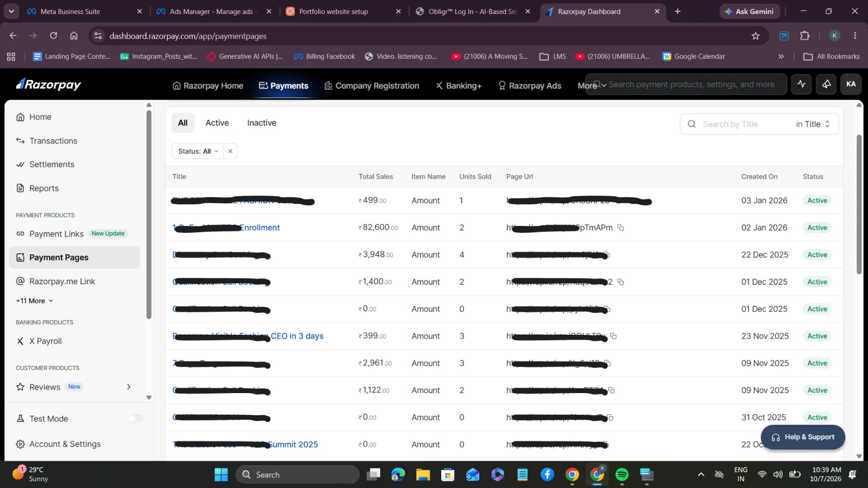The image size is (868, 488).
Task: Open the Facebook app in the taskbar
Action: coord(547,475)
